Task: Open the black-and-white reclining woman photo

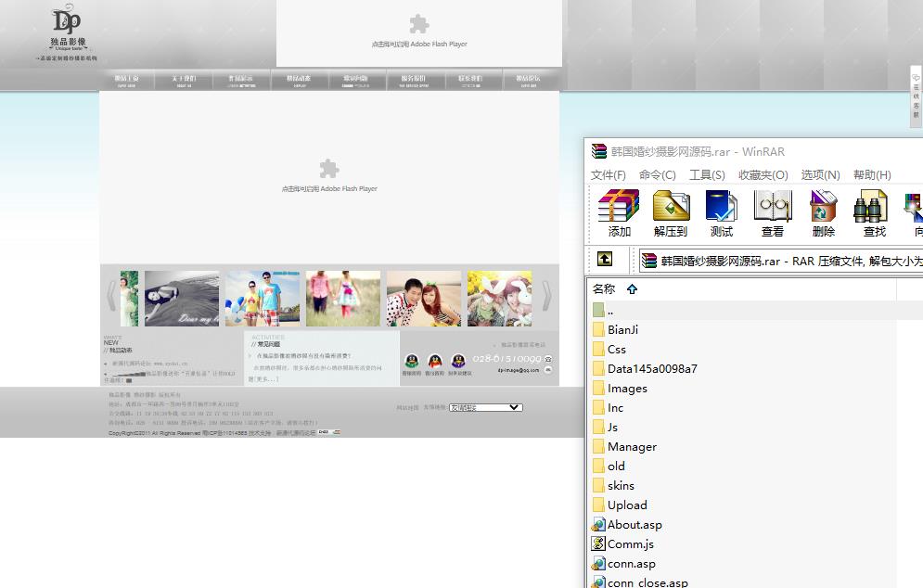Action: [182, 299]
